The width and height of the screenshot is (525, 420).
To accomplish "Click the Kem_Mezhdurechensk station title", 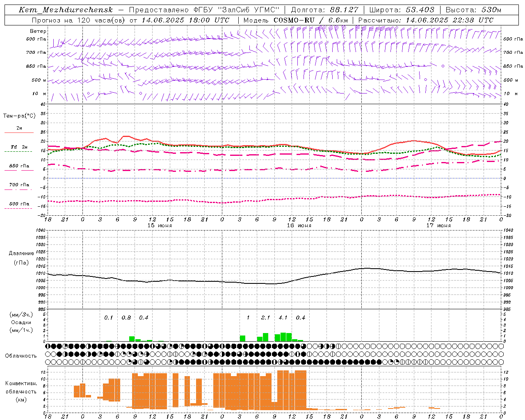I will [66, 10].
